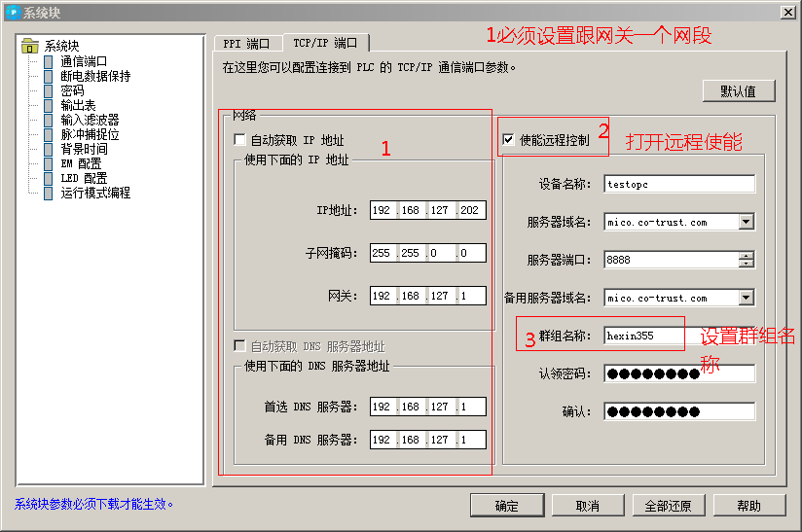Image resolution: width=802 pixels, height=532 pixels.
Task: Click the icon beside 运行模式编程
Action: (48, 194)
